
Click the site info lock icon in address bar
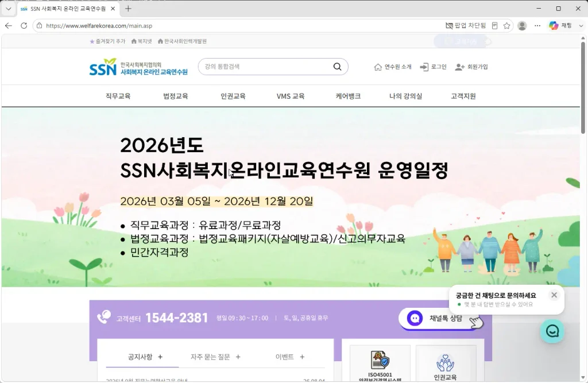tap(40, 25)
